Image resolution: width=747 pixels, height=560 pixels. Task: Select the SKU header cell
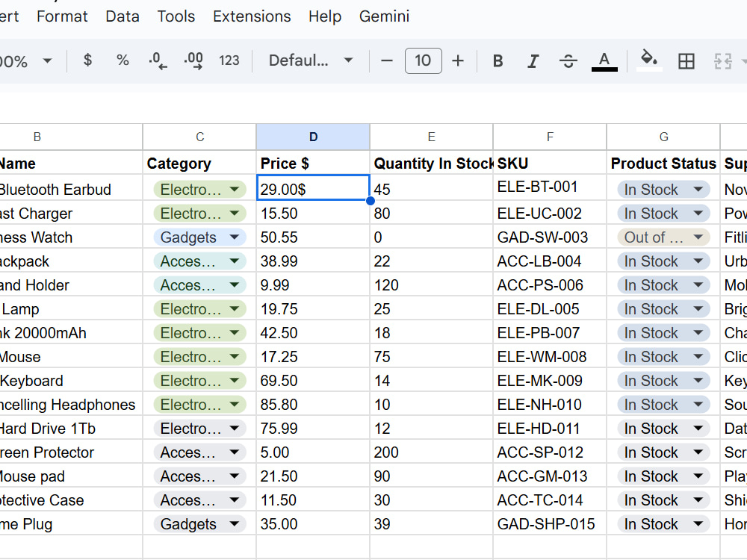tap(550, 164)
